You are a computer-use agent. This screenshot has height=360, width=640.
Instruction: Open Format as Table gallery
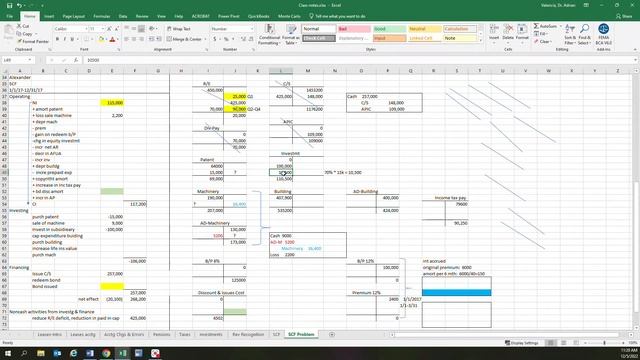291,34
